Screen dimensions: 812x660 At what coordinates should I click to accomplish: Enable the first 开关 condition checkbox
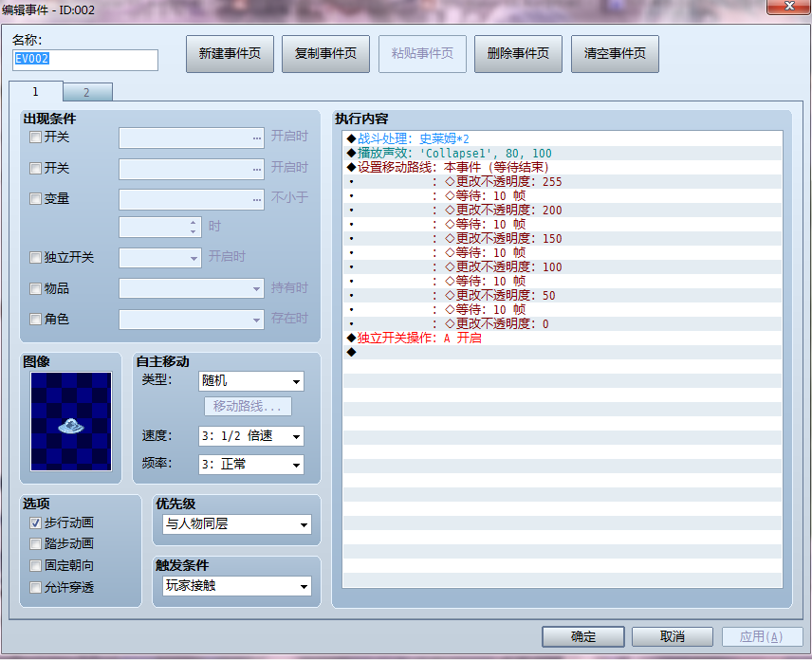point(35,137)
